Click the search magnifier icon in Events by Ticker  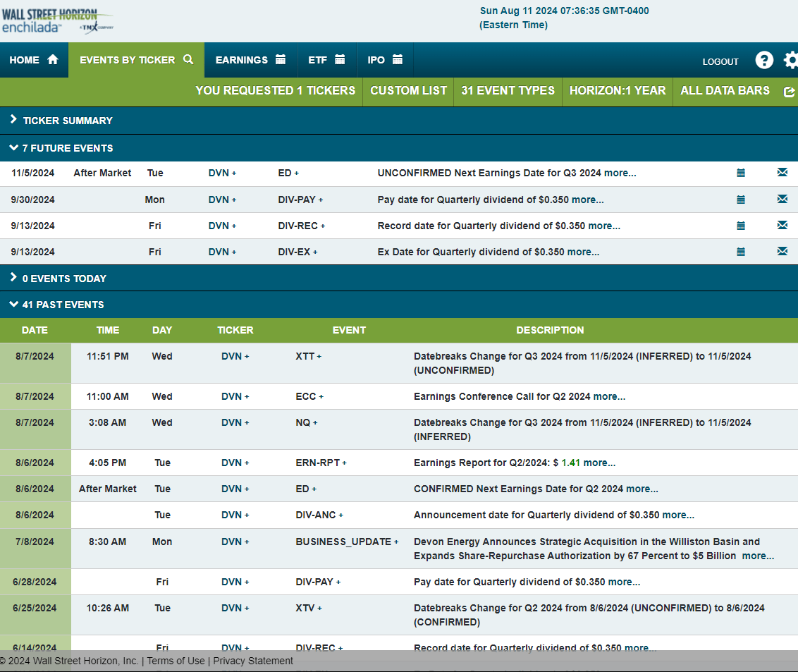(188, 59)
